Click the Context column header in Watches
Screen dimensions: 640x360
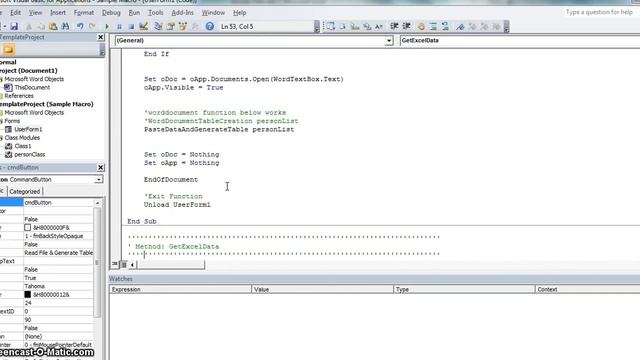[587, 289]
